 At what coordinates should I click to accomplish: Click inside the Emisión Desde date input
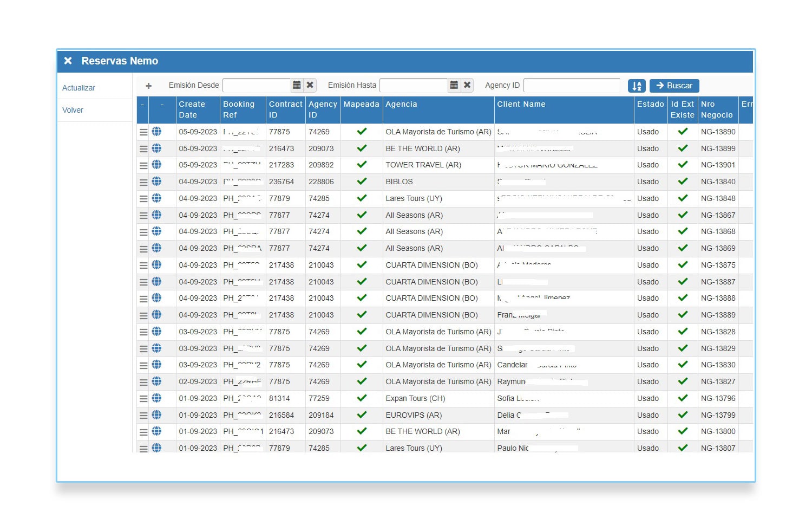(x=257, y=85)
